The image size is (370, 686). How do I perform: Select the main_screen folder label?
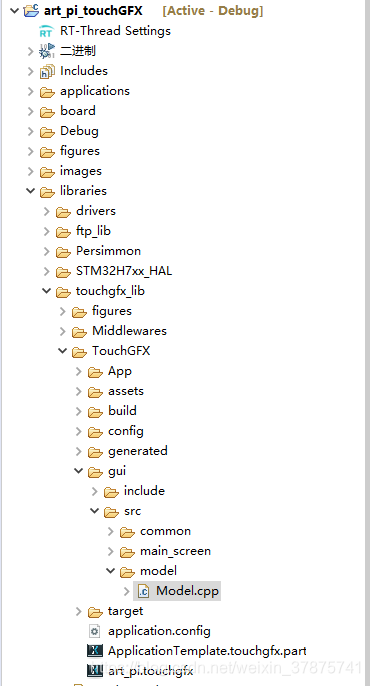[x=175, y=551]
